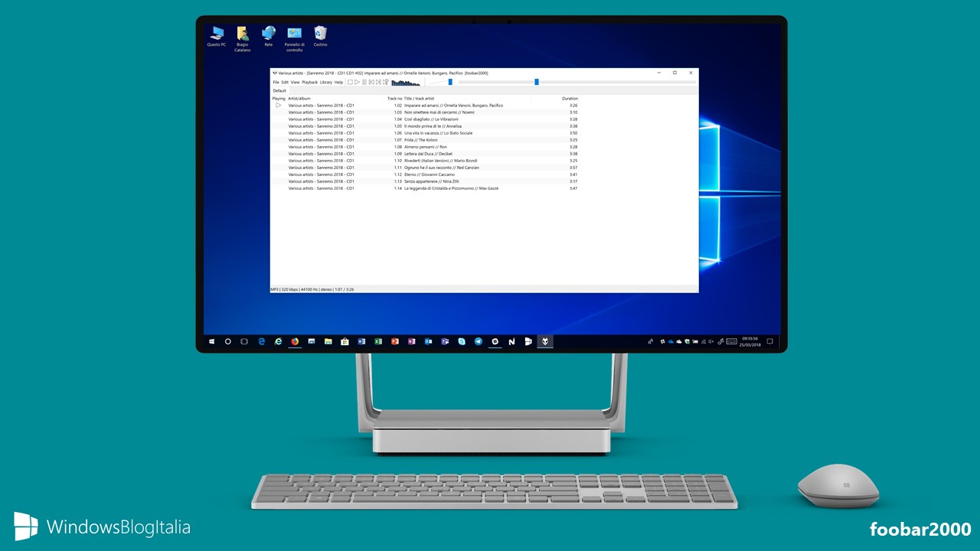Image resolution: width=980 pixels, height=551 pixels.
Task: Click the playing indicator arrow on track 1.02
Action: (x=279, y=106)
